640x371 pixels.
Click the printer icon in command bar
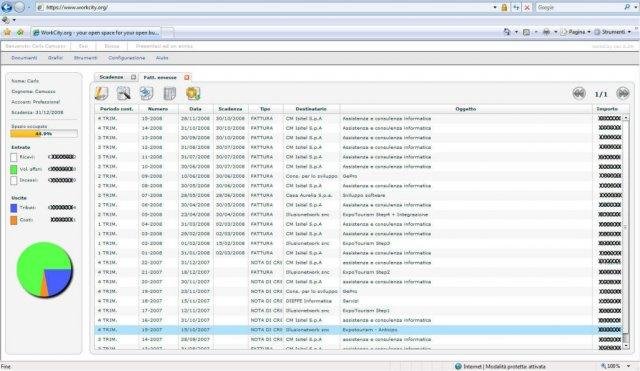tap(546, 32)
